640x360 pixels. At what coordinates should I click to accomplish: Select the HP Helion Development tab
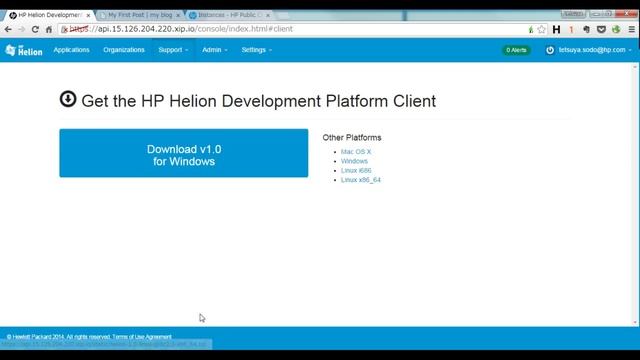(49, 15)
